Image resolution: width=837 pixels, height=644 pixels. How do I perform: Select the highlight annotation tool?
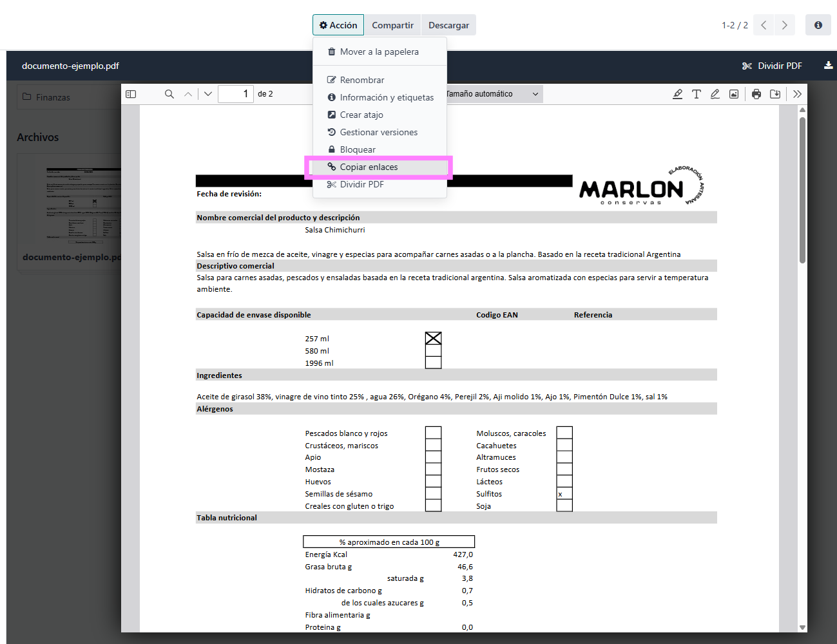click(677, 94)
